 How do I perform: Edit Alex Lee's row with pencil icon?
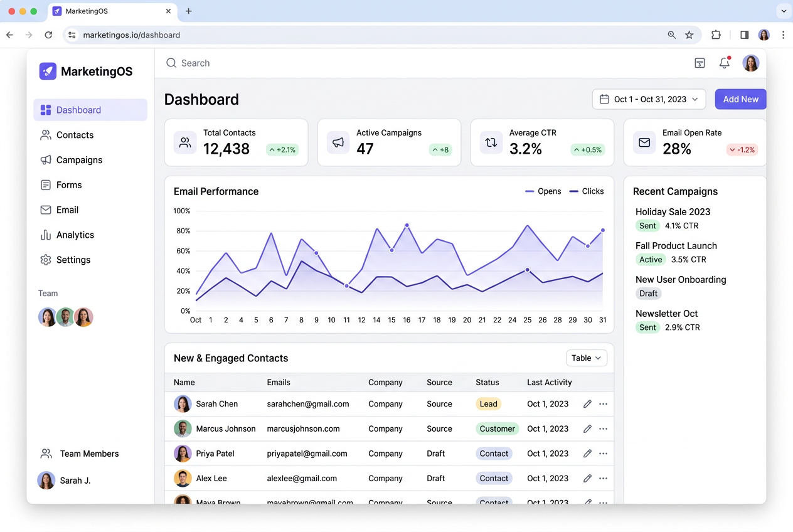click(x=587, y=478)
